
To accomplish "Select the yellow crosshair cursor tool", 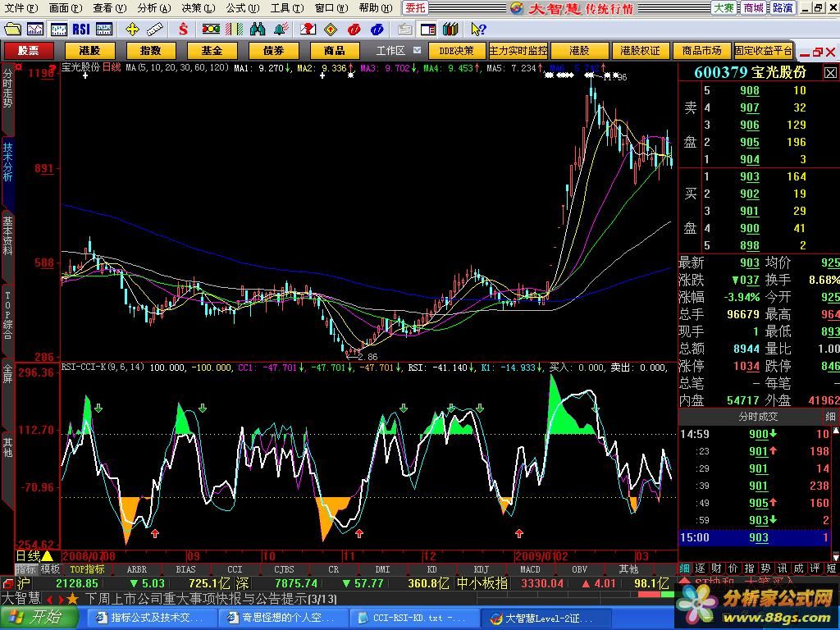I will tap(132, 29).
